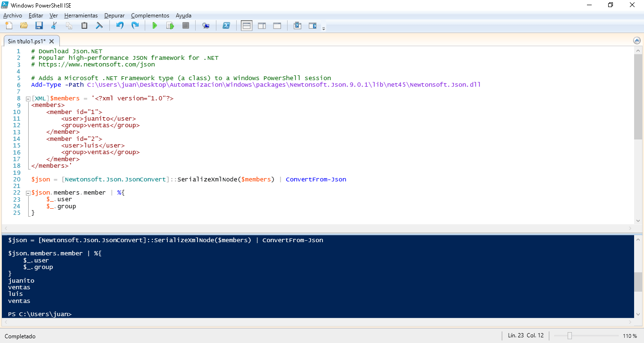644x343 pixels.
Task: Collapse the XML here-string region at line 8
Action: tap(28, 98)
